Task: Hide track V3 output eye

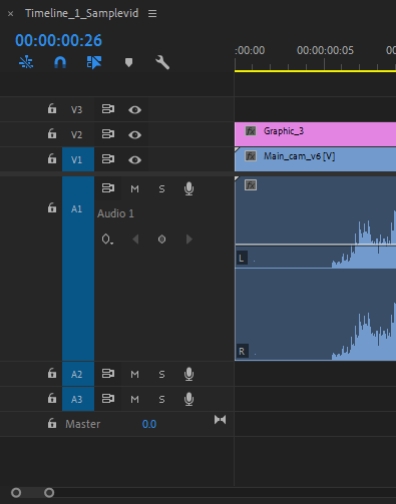Action: pos(135,110)
